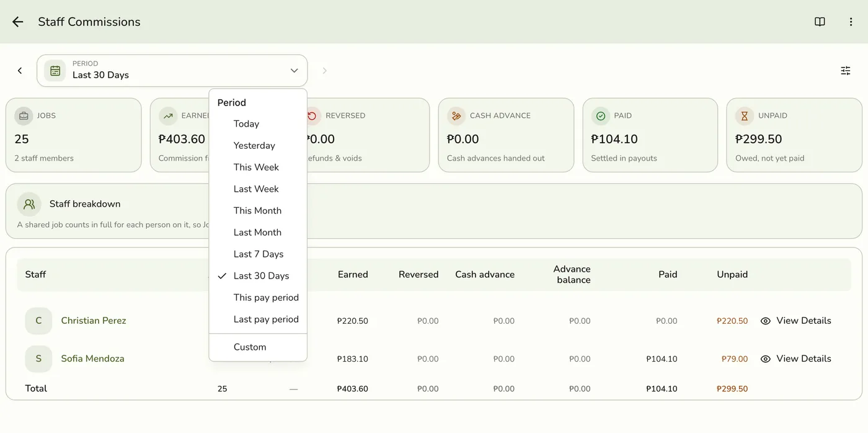Image resolution: width=868 pixels, height=433 pixels.
Task: View Details for Sofia Mendoza
Action: pyautogui.click(x=796, y=359)
